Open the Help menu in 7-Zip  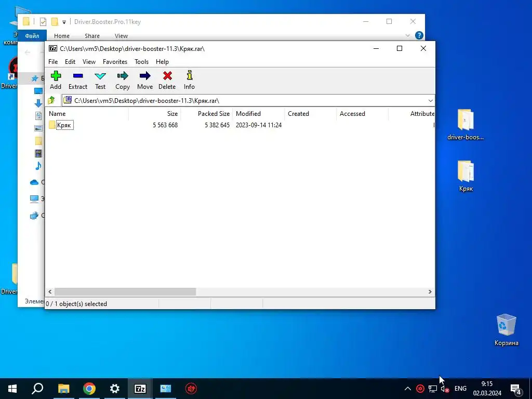pos(162,62)
